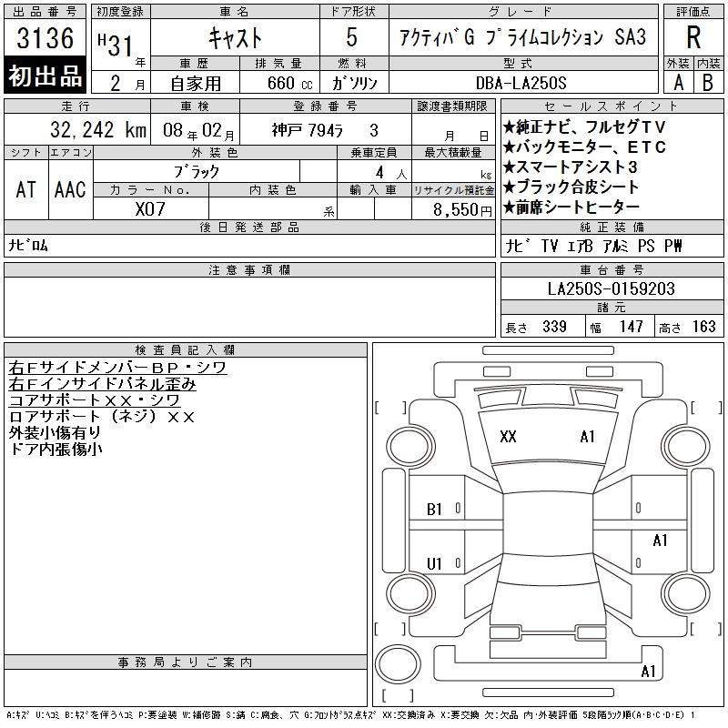Select the 注意事項欄 header

[249, 269]
